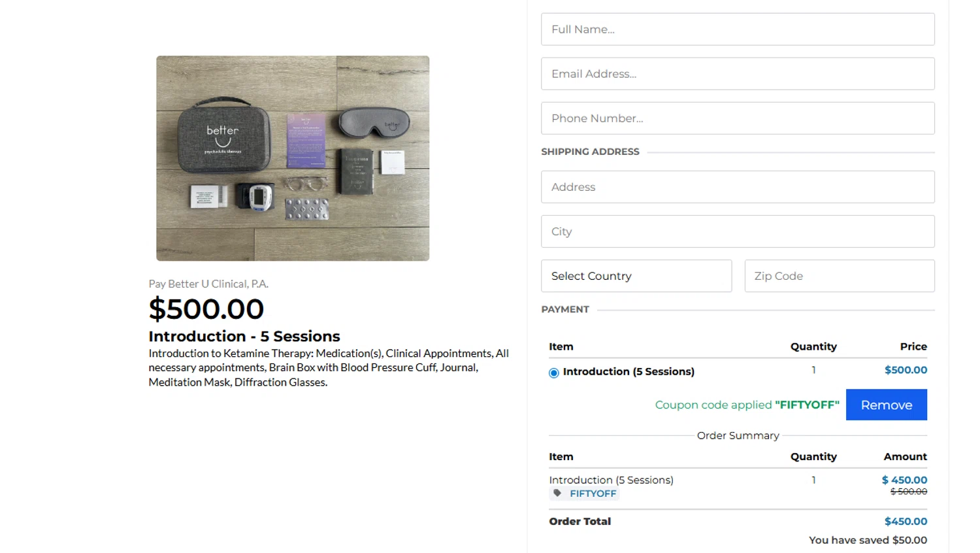This screenshot has height=553, width=980.
Task: Select the Introduction (5 Sessions) radio button
Action: coord(554,373)
